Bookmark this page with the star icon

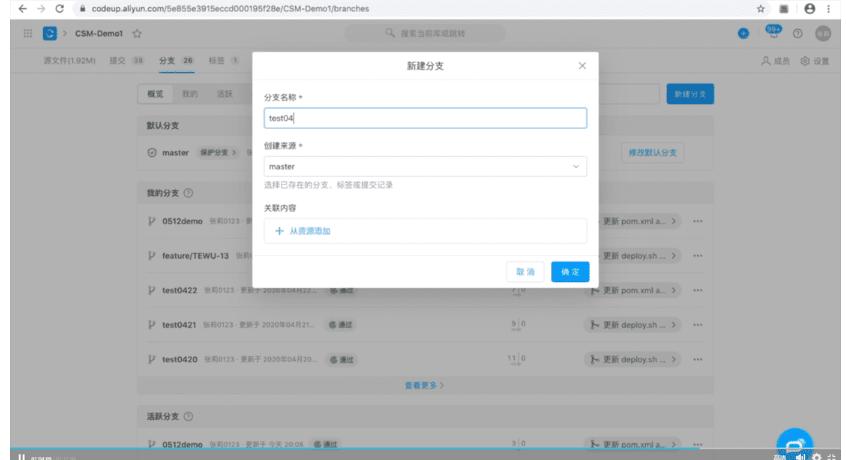(761, 9)
